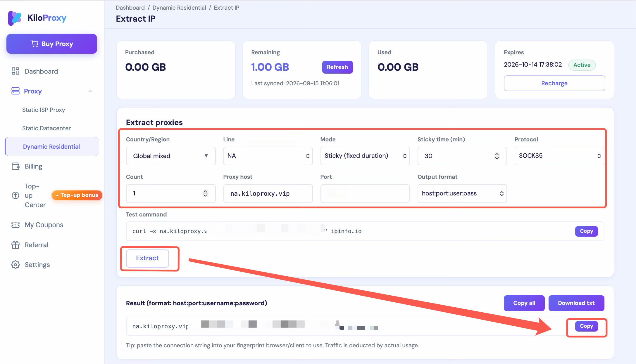Click the na.kiloproxy.vip result string
Screen dimensions: 636x364
point(160,326)
